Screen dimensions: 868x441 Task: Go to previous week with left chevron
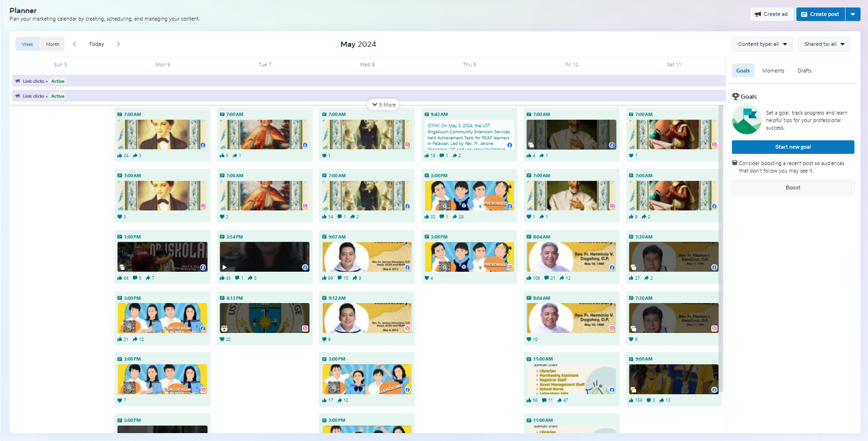click(74, 44)
